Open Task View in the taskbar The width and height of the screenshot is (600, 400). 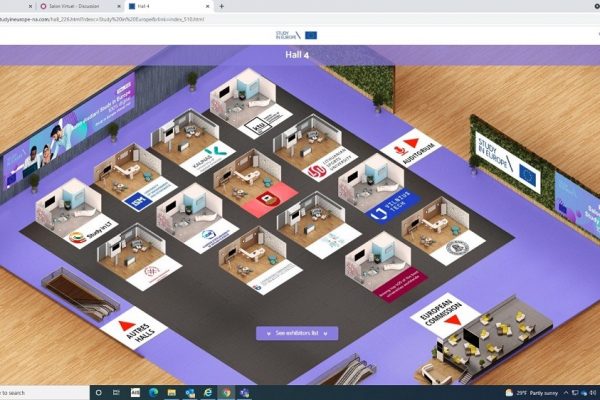[116, 393]
